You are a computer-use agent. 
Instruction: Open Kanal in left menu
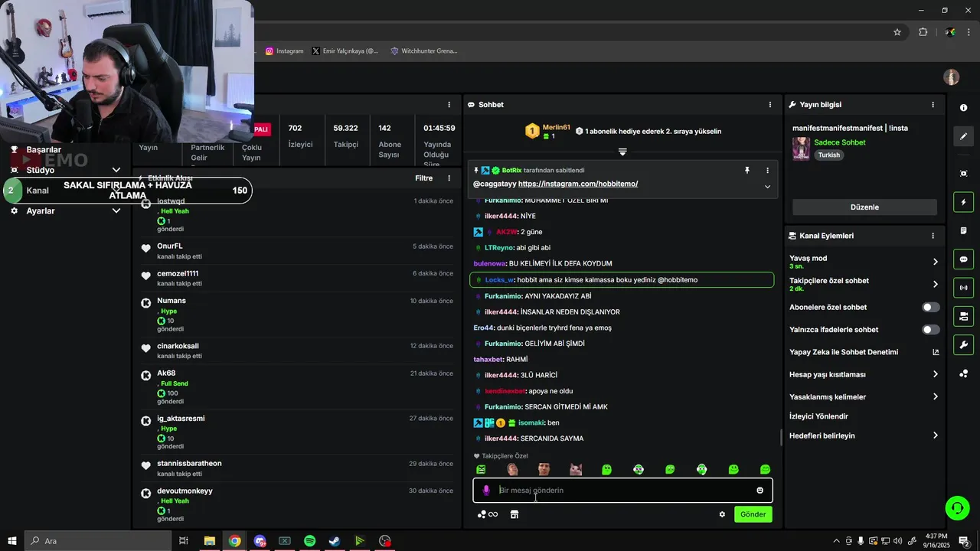(38, 191)
